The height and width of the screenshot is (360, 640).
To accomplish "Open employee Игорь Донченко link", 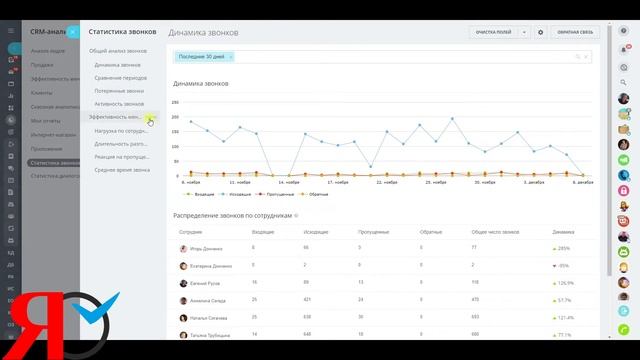I will (206, 249).
